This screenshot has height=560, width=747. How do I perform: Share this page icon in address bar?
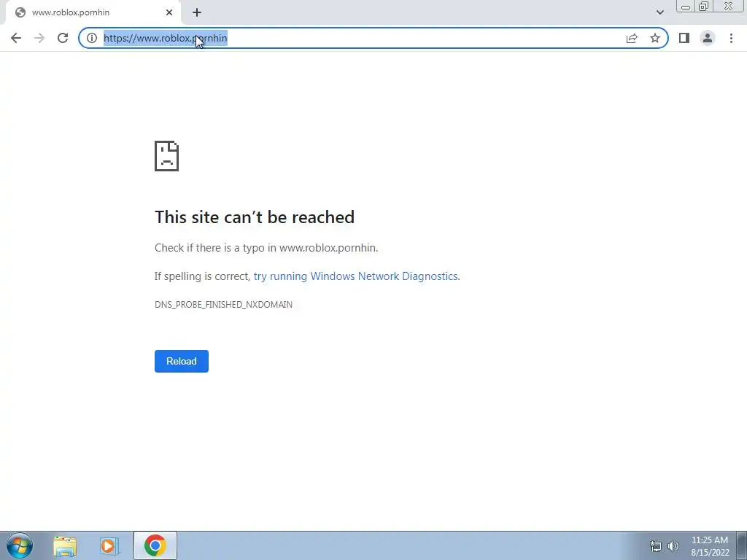tap(632, 38)
